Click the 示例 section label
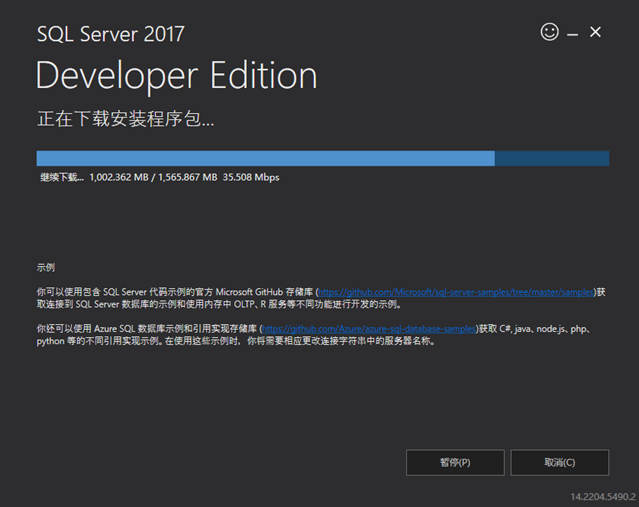 [46, 268]
